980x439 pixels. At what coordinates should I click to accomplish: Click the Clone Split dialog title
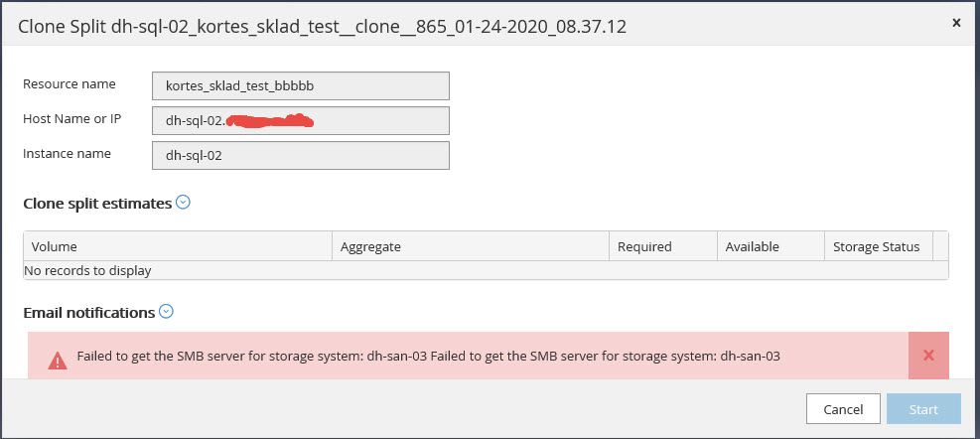pos(324,26)
